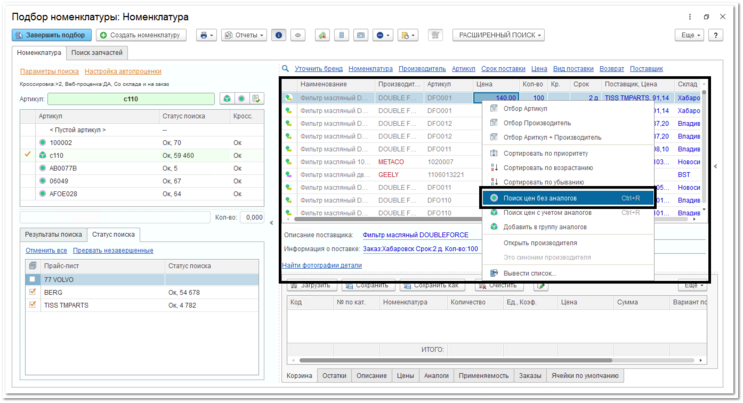Click the blue info icon in the toolbar
Viewport: 743px width, 403px height.
(x=279, y=35)
